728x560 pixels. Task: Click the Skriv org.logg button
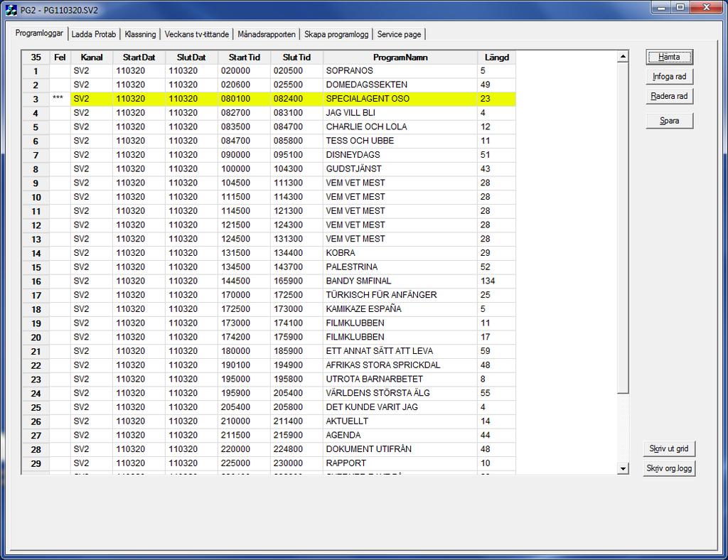669,468
